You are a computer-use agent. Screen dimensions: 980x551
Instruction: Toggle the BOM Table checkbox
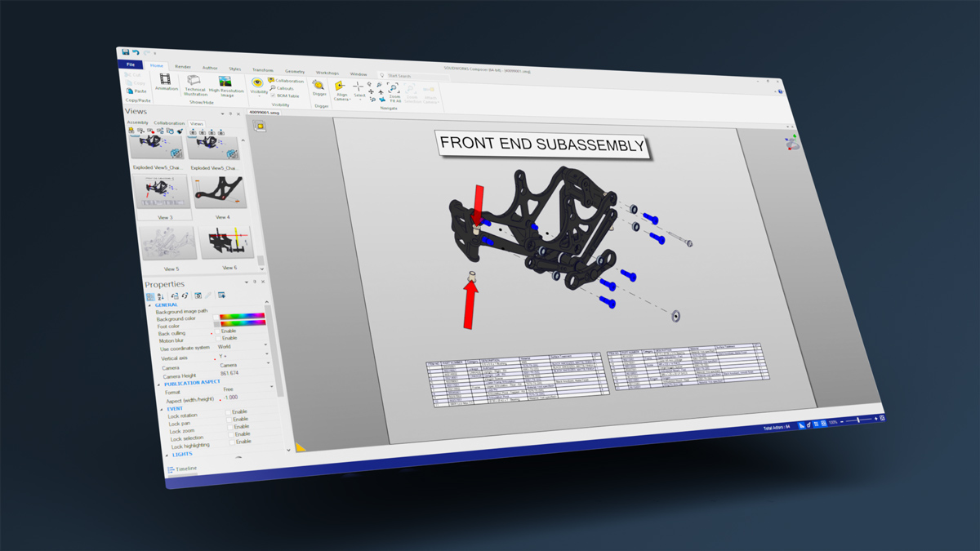click(x=273, y=96)
